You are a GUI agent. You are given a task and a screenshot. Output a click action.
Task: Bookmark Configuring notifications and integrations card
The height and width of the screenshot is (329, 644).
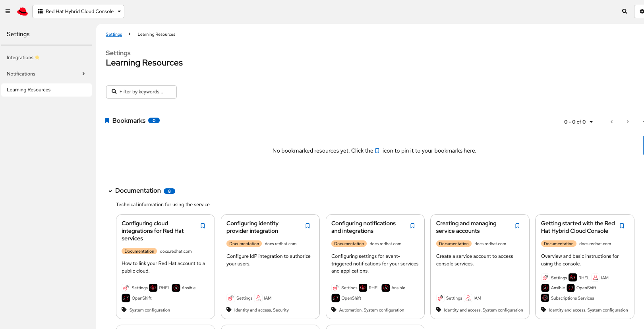412,226
